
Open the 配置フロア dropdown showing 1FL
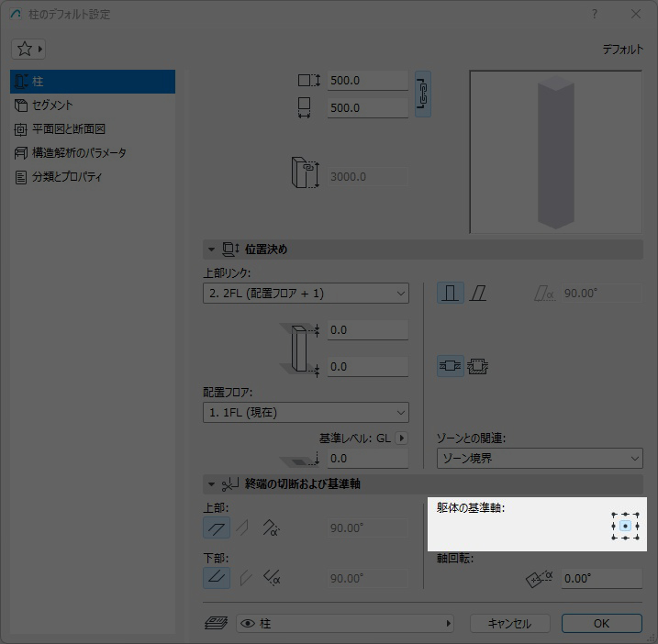point(306,413)
